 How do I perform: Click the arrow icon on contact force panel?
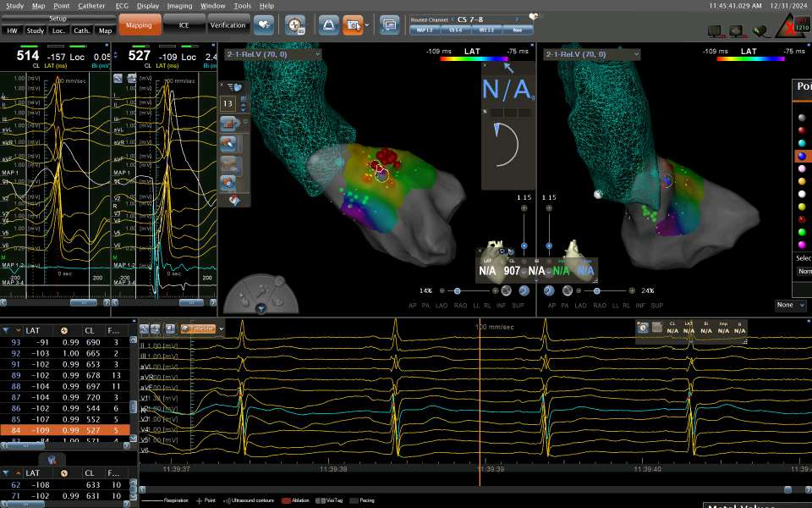click(x=509, y=68)
